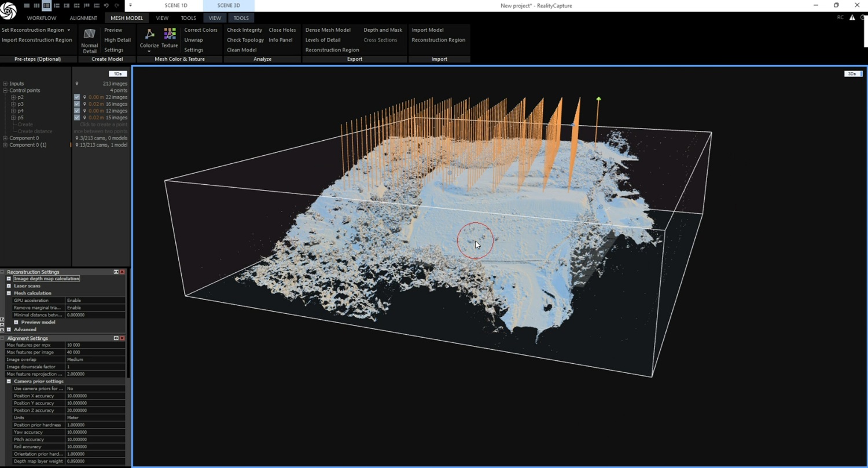The width and height of the screenshot is (868, 468).
Task: Toggle the p4 control point checkbox
Action: [77, 111]
